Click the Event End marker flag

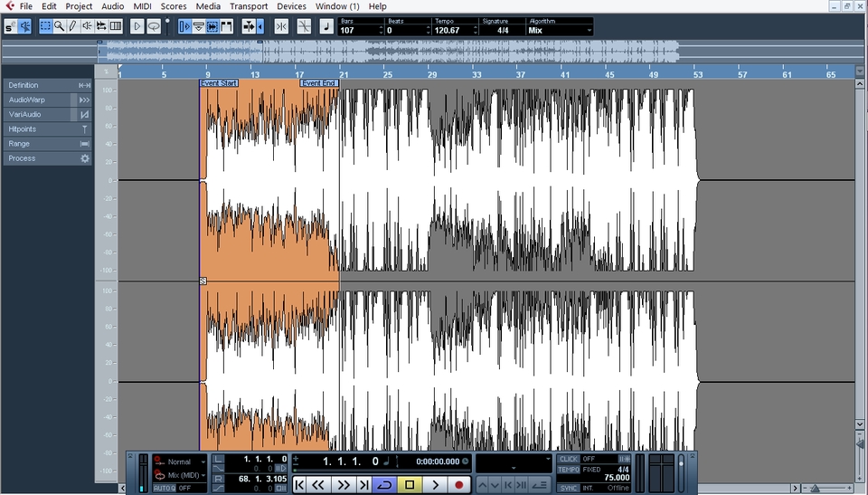[x=319, y=83]
